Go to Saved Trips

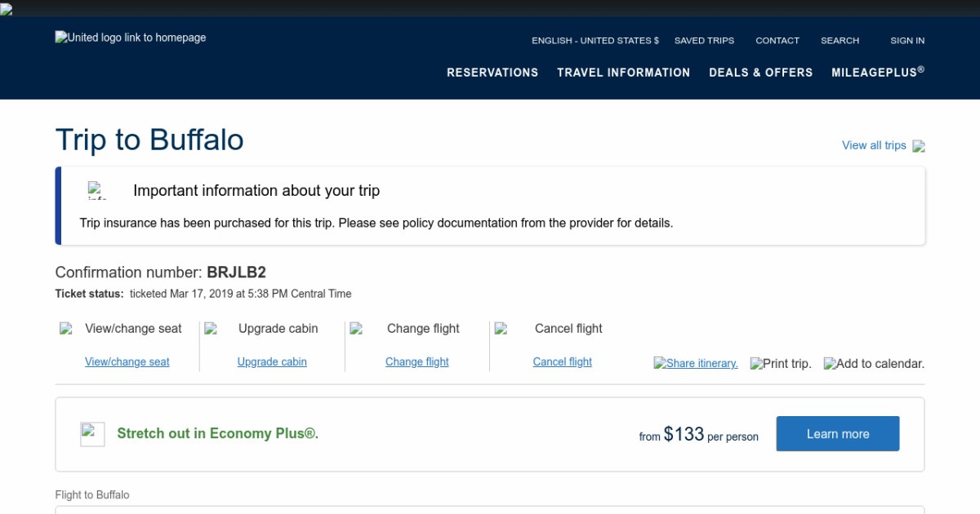pyautogui.click(x=704, y=41)
